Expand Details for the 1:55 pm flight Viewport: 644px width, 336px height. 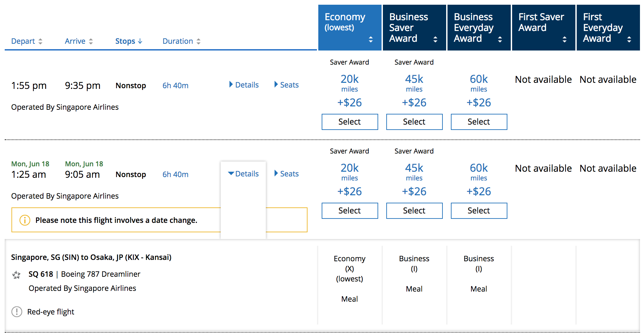coord(244,85)
